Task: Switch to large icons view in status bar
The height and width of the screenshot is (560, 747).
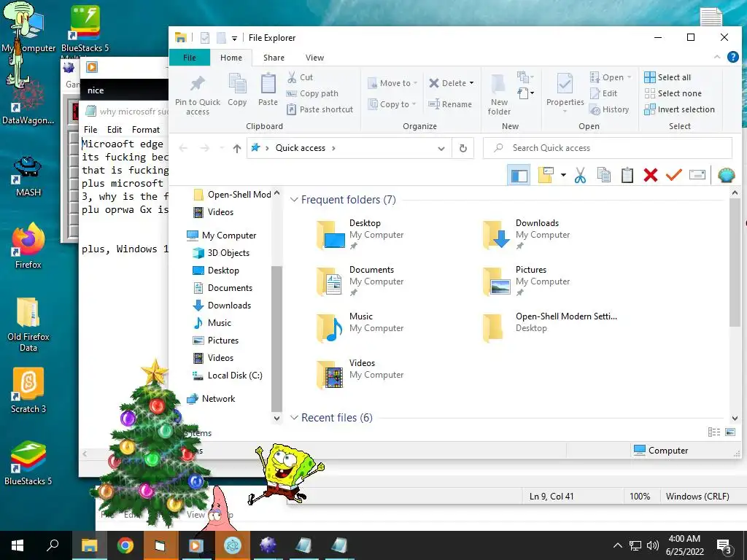Action: [x=729, y=432]
